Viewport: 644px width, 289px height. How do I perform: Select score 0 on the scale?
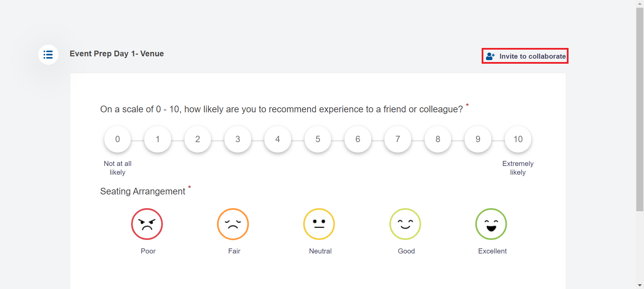click(117, 139)
